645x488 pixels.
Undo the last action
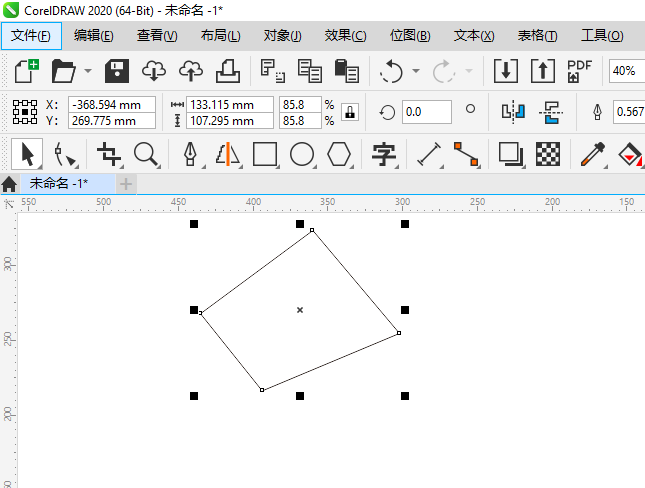click(x=391, y=71)
